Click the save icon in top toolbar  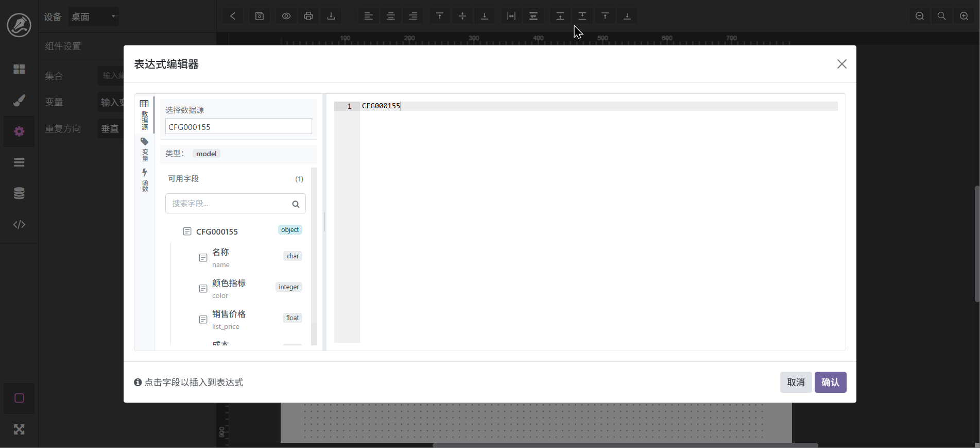(260, 16)
